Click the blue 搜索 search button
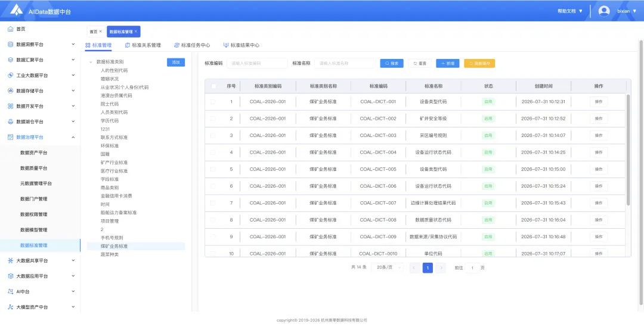The image size is (644, 327). (392, 64)
